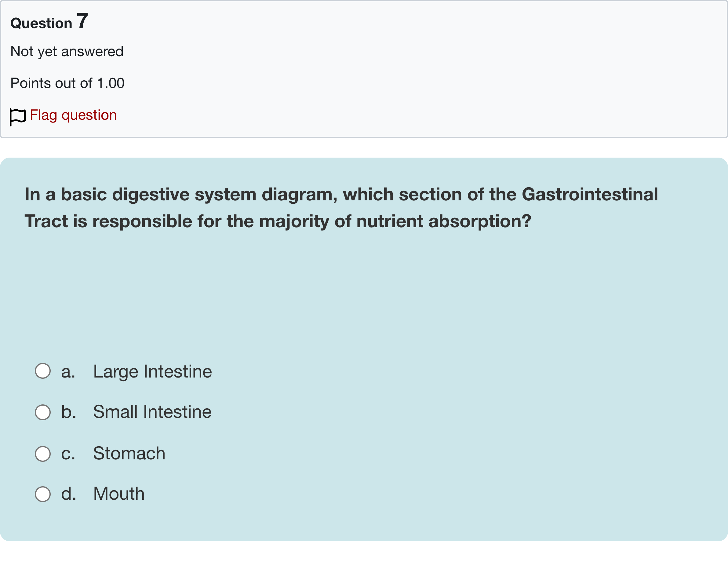Click the Flag question link text

click(x=73, y=115)
